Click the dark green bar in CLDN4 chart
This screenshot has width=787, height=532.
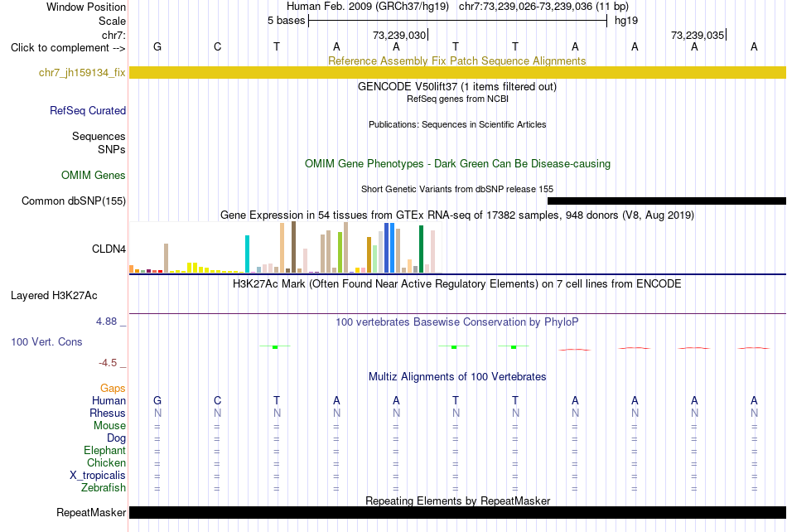(421, 249)
